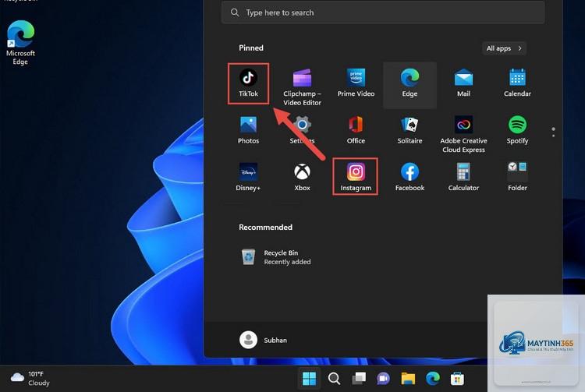Image resolution: width=585 pixels, height=392 pixels.
Task: Launch the Office app
Action: click(x=356, y=129)
